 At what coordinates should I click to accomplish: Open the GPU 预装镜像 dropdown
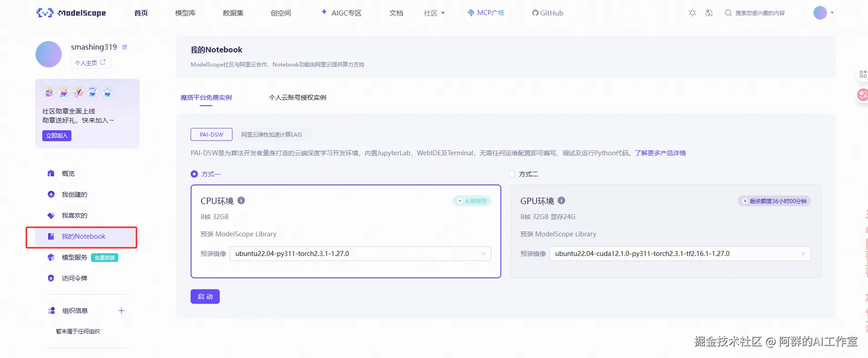(680, 254)
